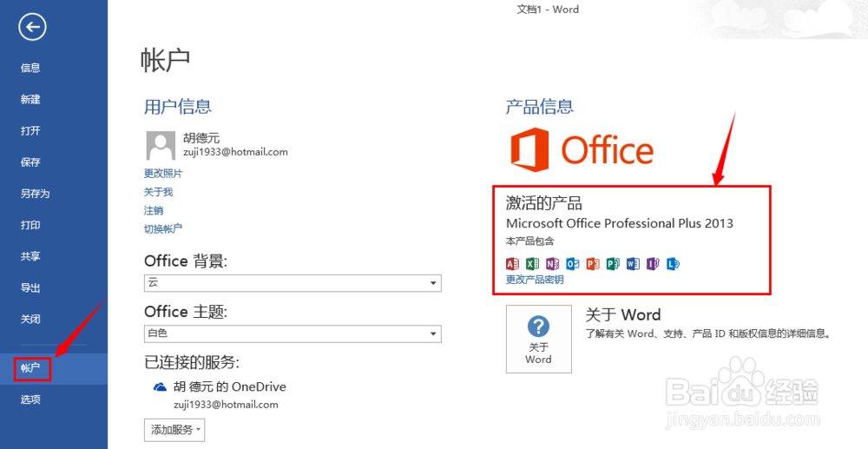Screen dimensions: 868x449
Task: Click the 激活的产品 heading
Action: click(x=544, y=203)
